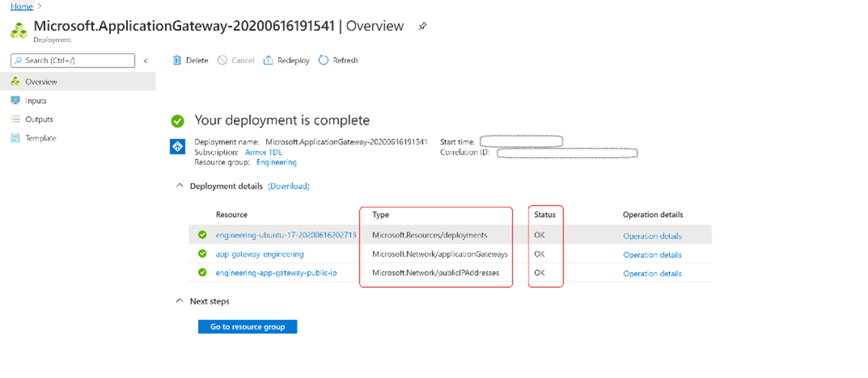This screenshot has height=378, width=868.
Task: Open the Overview menu item
Action: click(41, 81)
